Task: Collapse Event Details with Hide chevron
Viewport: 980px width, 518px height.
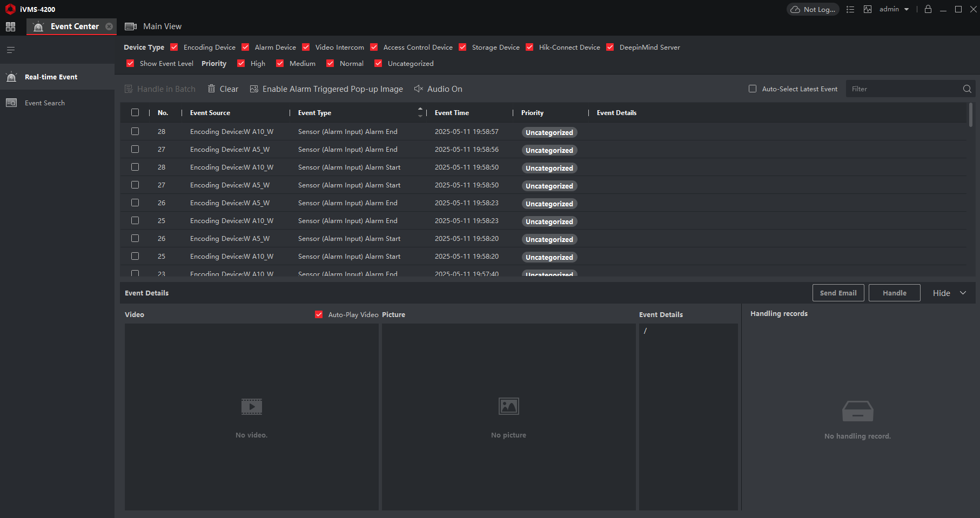Action: click(962, 293)
